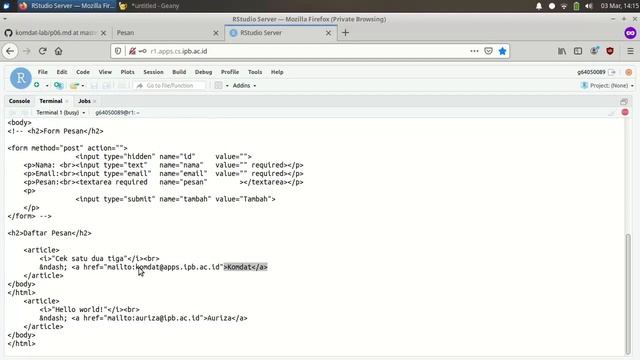The image size is (640, 360).
Task: Expand recent files dropdown arrow beside folder
Action: coord(83,86)
